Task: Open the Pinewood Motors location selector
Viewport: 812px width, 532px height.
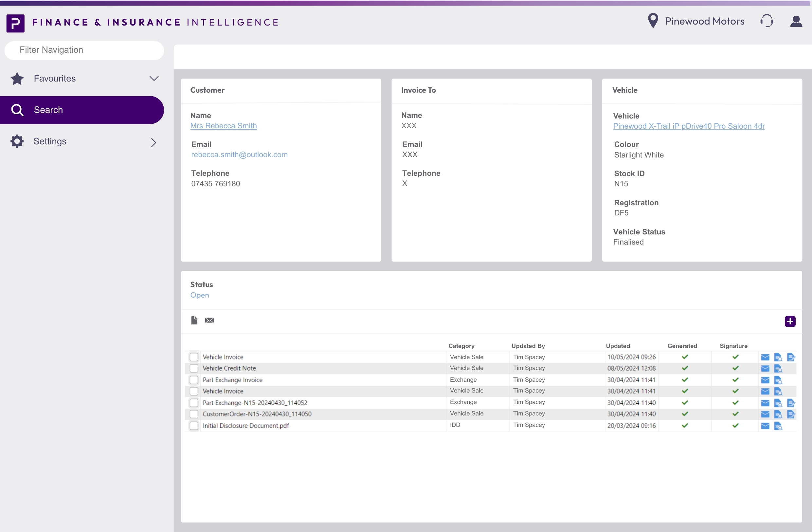Action: tap(696, 21)
